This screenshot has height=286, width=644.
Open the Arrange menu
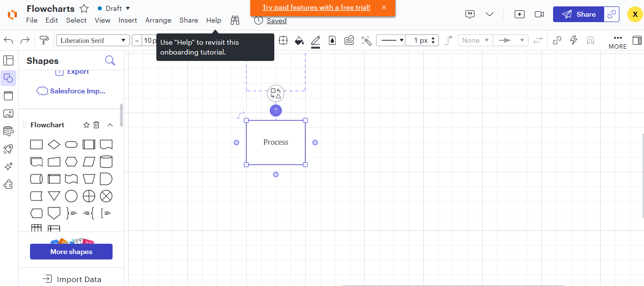[x=158, y=20]
